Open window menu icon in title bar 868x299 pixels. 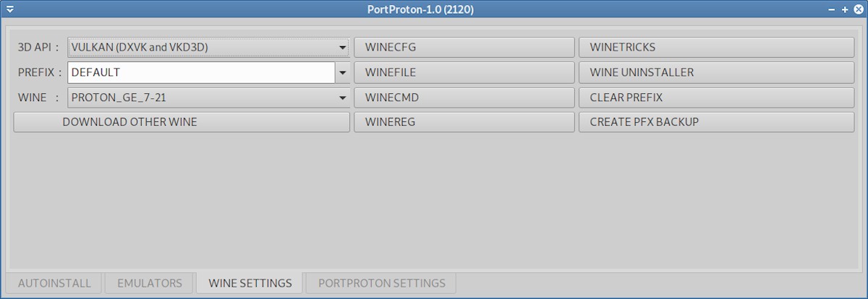tap(9, 9)
